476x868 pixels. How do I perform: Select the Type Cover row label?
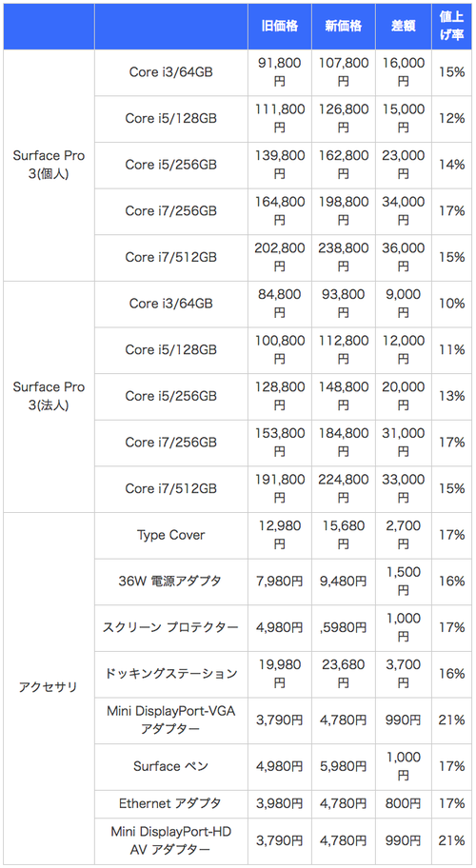[171, 535]
